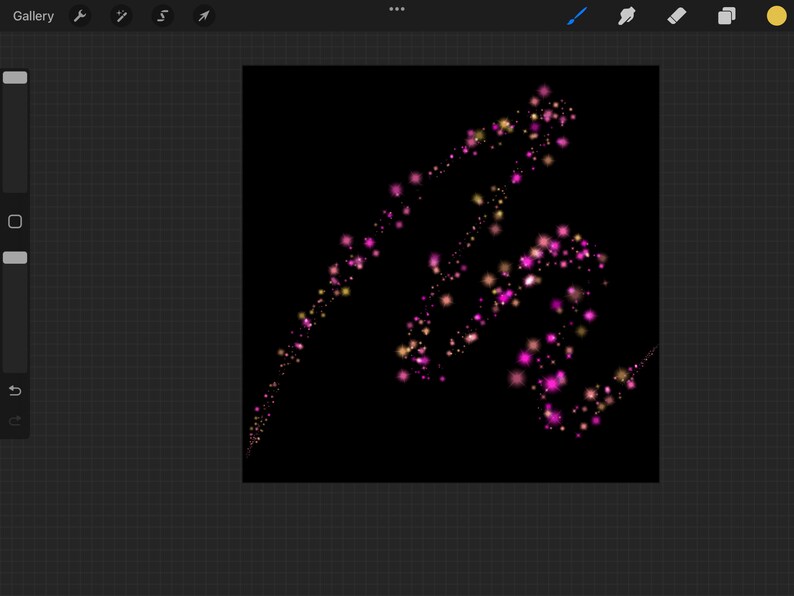Select the Paint brush tool
Image resolution: width=794 pixels, height=596 pixels.
point(577,16)
